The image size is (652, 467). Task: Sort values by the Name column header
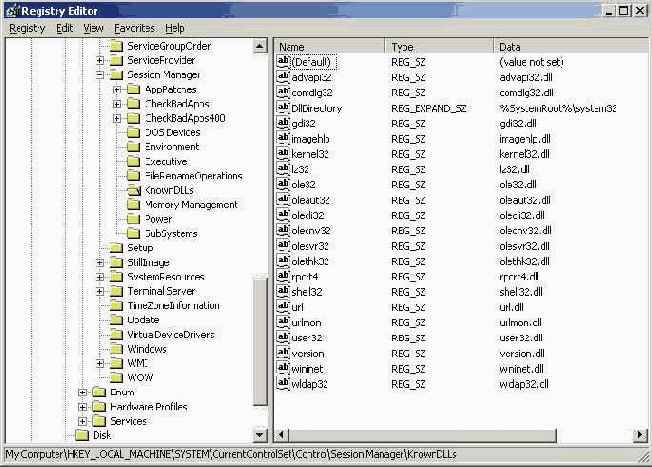[329, 47]
